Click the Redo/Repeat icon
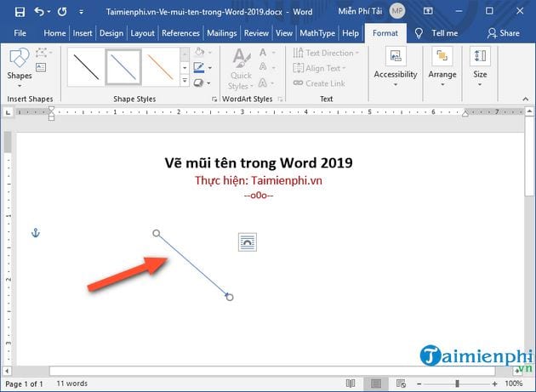Viewport: 536px width, 392px height. [62, 12]
